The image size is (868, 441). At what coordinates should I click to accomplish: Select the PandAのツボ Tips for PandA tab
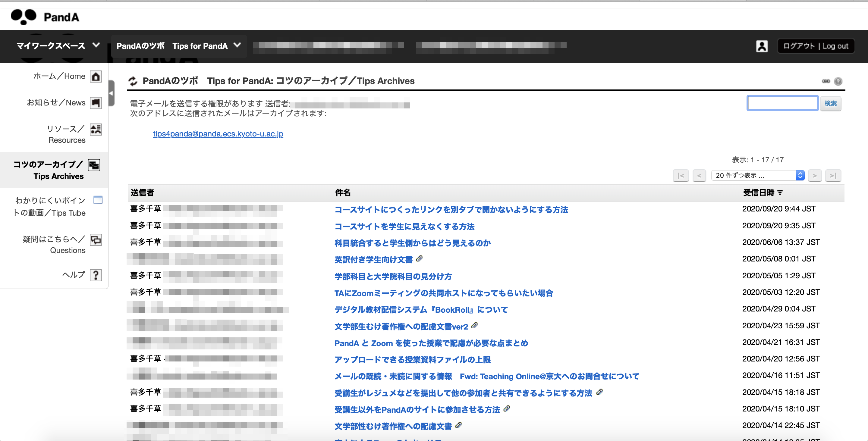[x=172, y=46]
